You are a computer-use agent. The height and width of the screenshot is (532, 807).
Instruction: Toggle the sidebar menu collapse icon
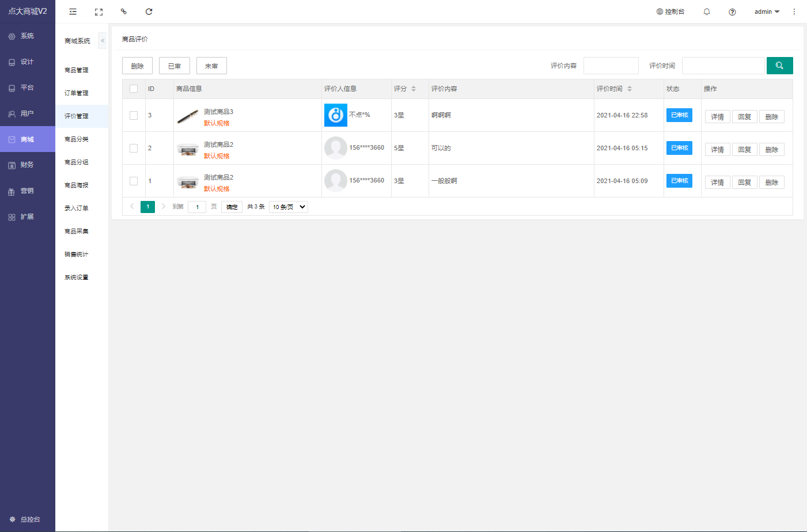(x=73, y=12)
